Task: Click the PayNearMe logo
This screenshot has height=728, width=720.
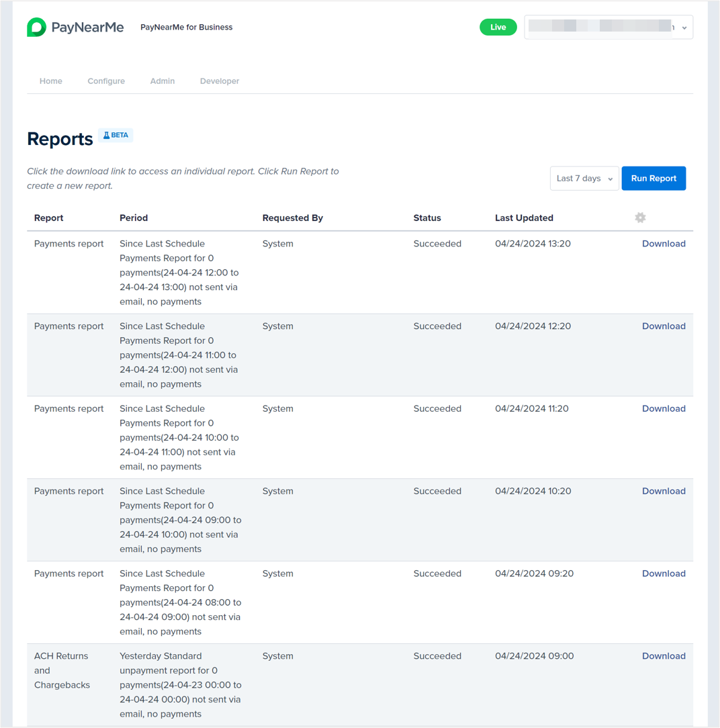Action: coord(75,28)
